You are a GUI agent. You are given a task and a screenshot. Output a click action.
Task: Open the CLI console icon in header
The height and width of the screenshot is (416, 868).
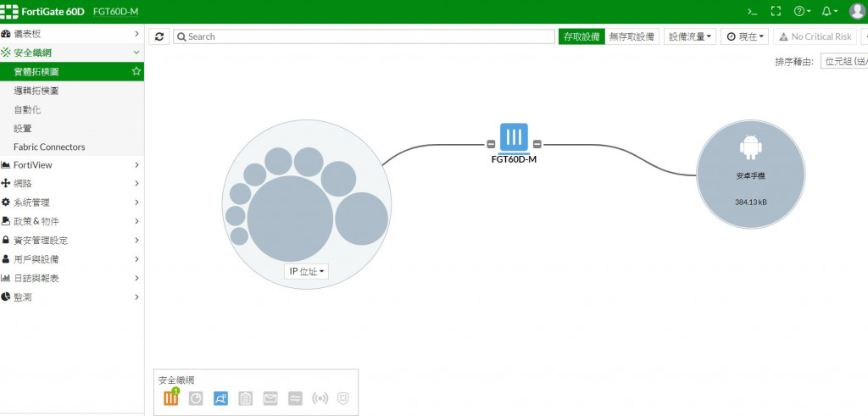coord(752,11)
